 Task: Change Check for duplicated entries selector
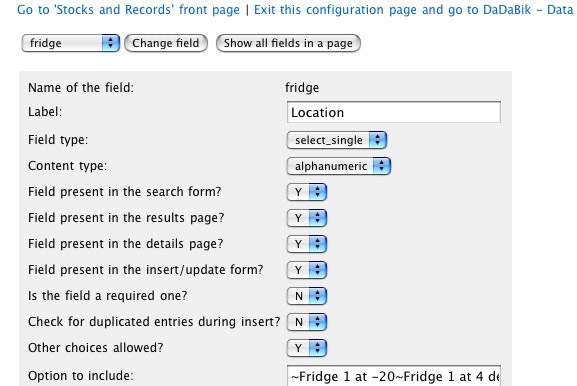click(x=307, y=322)
